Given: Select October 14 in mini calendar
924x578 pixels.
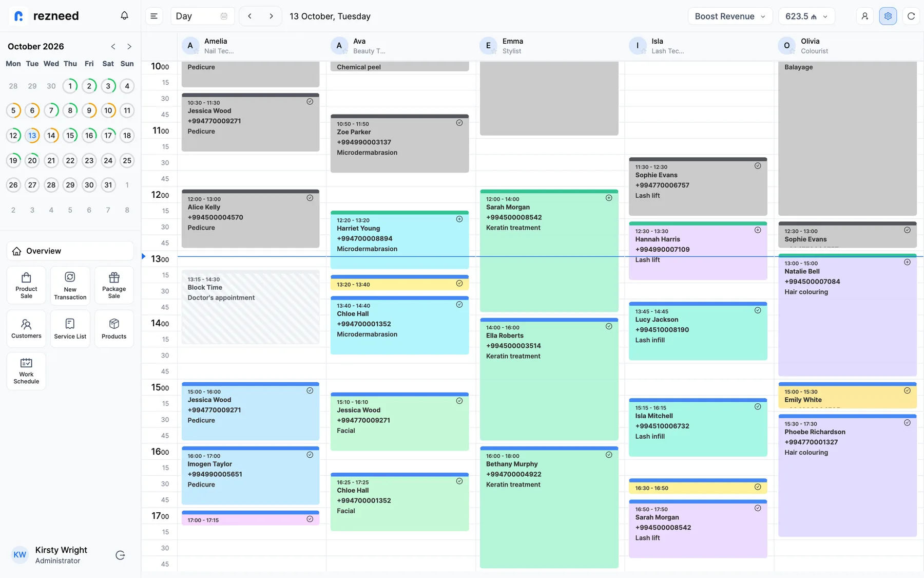Looking at the screenshot, I should click(x=51, y=136).
